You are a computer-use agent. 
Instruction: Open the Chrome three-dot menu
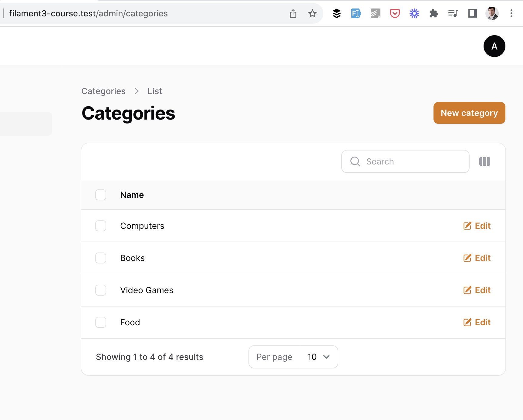point(511,13)
